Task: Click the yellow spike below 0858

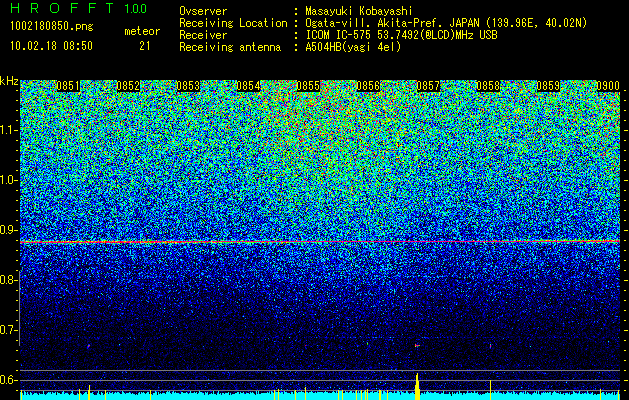Action: 490,390
